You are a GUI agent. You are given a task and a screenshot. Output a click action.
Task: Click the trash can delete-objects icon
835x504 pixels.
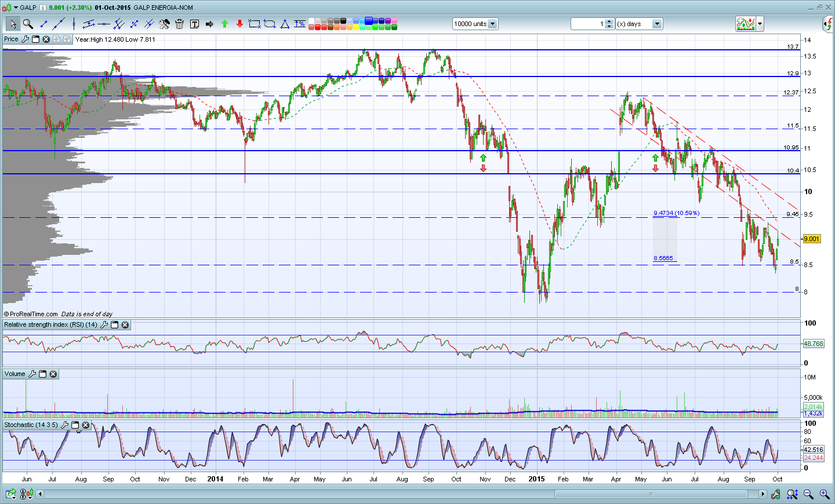(x=179, y=24)
